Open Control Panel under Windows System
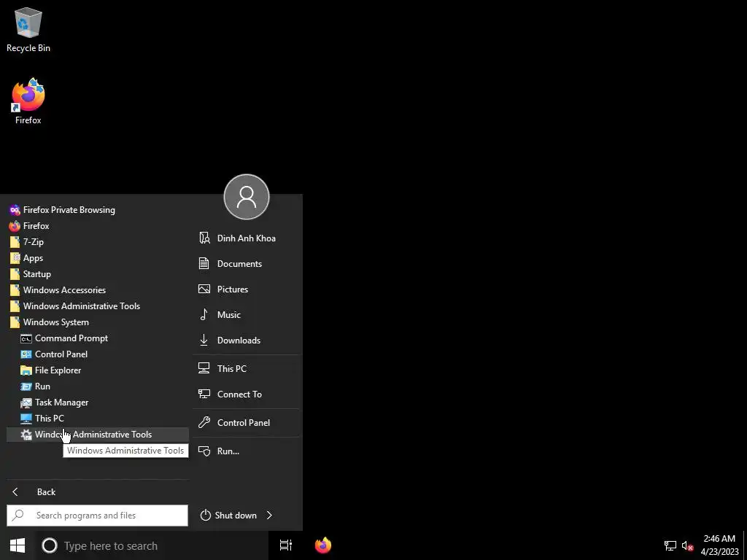Image resolution: width=747 pixels, height=560 pixels. coord(98,354)
